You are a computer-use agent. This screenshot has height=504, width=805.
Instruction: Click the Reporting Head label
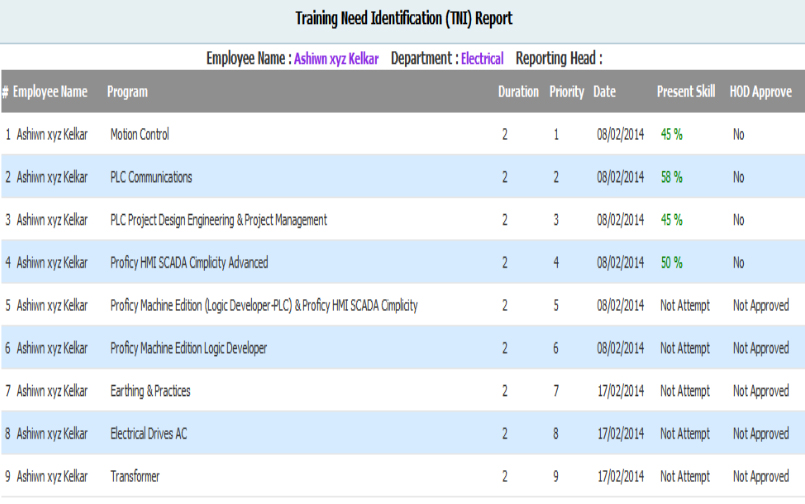click(559, 59)
